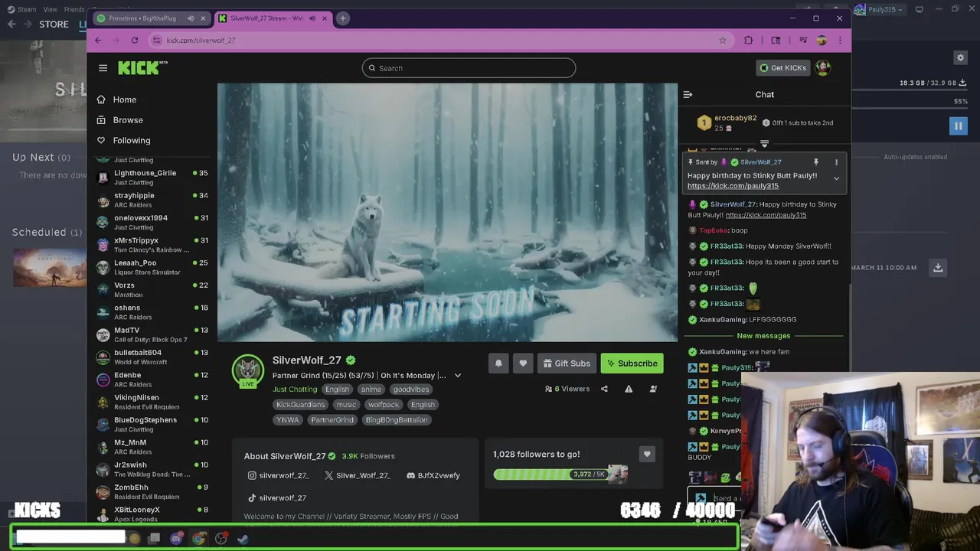Expand pinned message chevron

tap(836, 178)
